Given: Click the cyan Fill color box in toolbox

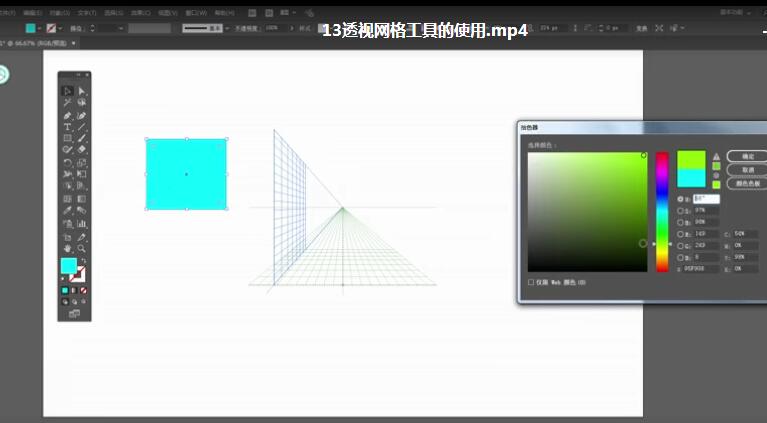Looking at the screenshot, I should 68,266.
